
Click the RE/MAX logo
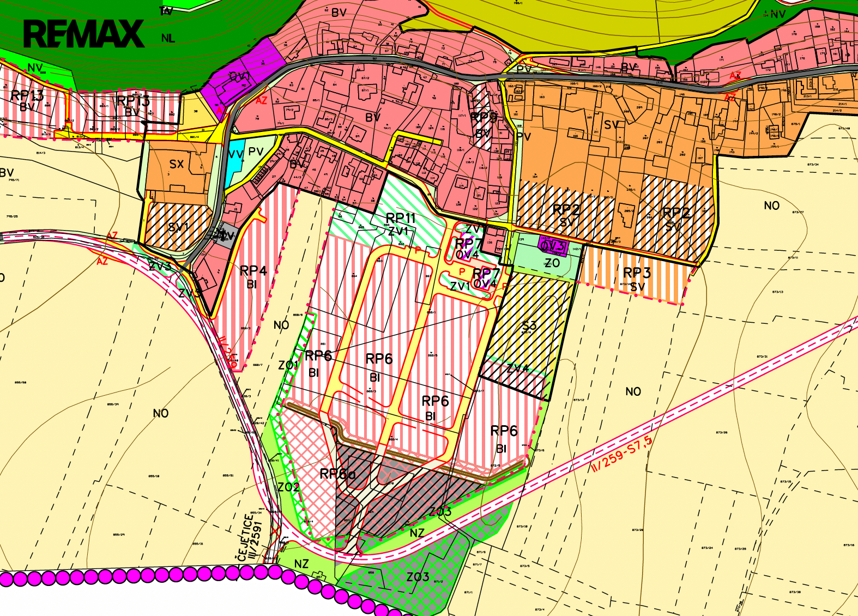[83, 34]
